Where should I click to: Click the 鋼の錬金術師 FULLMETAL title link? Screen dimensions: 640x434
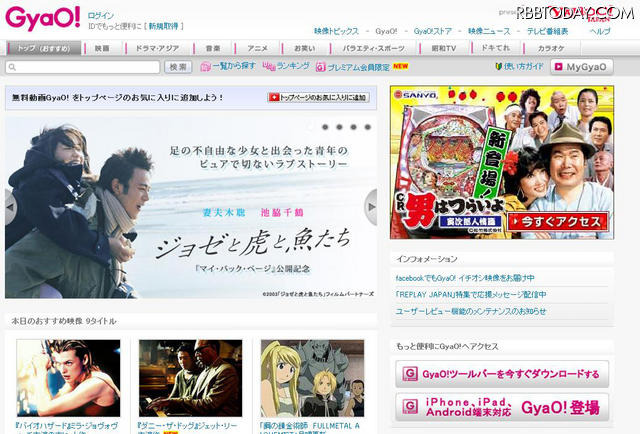[x=310, y=427]
